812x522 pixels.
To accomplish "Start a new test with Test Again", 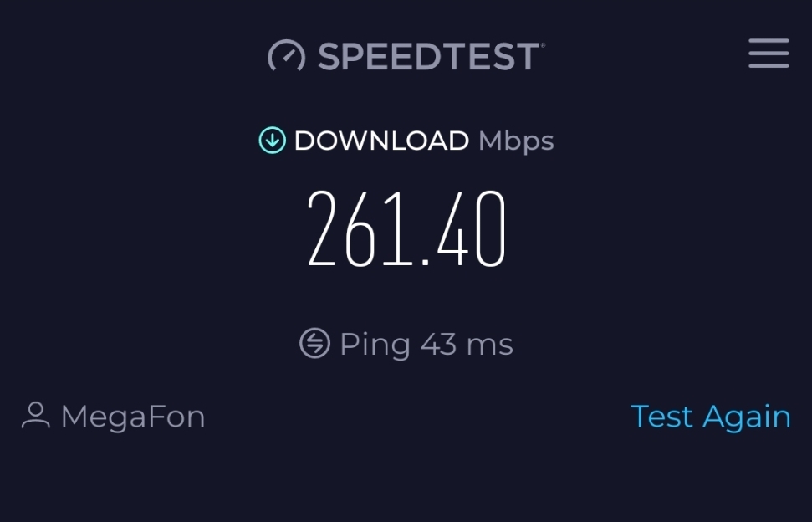I will (x=711, y=417).
